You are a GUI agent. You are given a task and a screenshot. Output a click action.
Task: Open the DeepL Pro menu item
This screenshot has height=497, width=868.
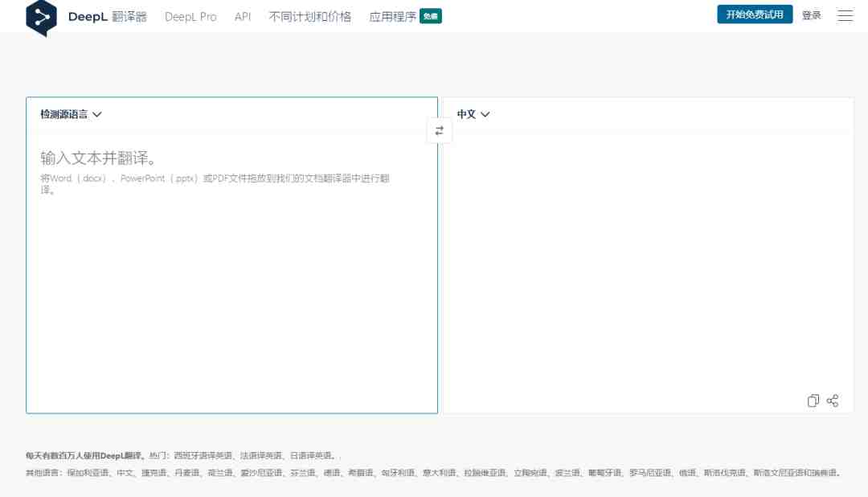pos(190,17)
